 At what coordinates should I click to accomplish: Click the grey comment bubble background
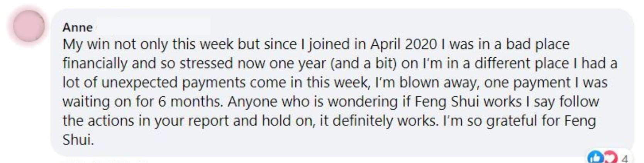click(342, 82)
